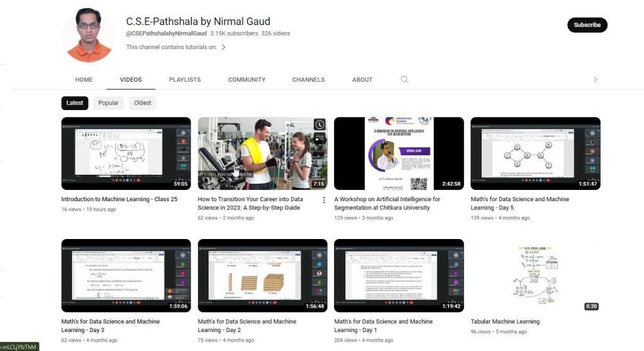The image size is (644, 351).
Task: Go to the COMMUNITY tab
Action: click(x=247, y=80)
